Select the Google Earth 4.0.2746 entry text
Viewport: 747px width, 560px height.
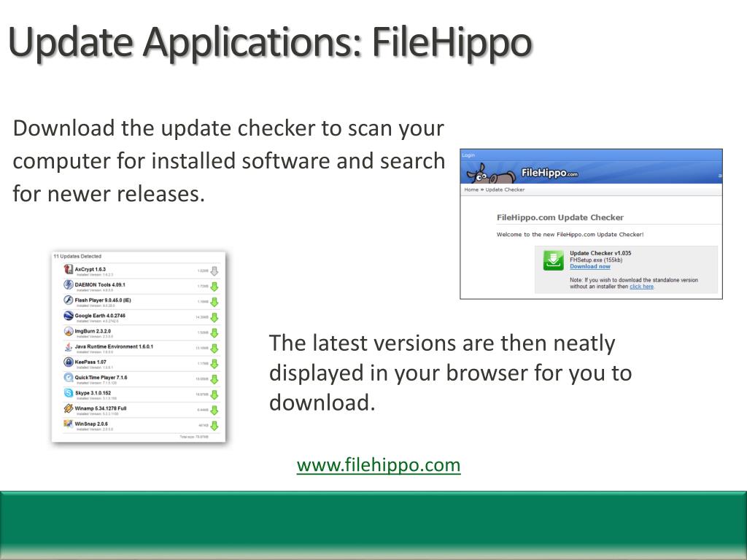(x=100, y=316)
